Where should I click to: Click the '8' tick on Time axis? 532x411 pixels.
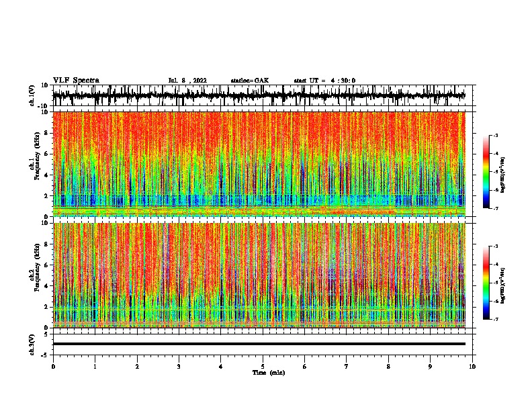(x=388, y=367)
